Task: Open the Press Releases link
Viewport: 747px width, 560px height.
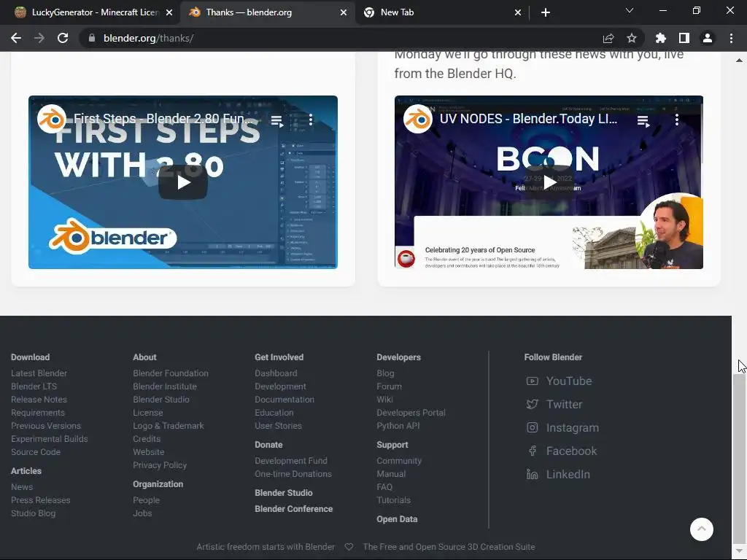Action: 41,500
